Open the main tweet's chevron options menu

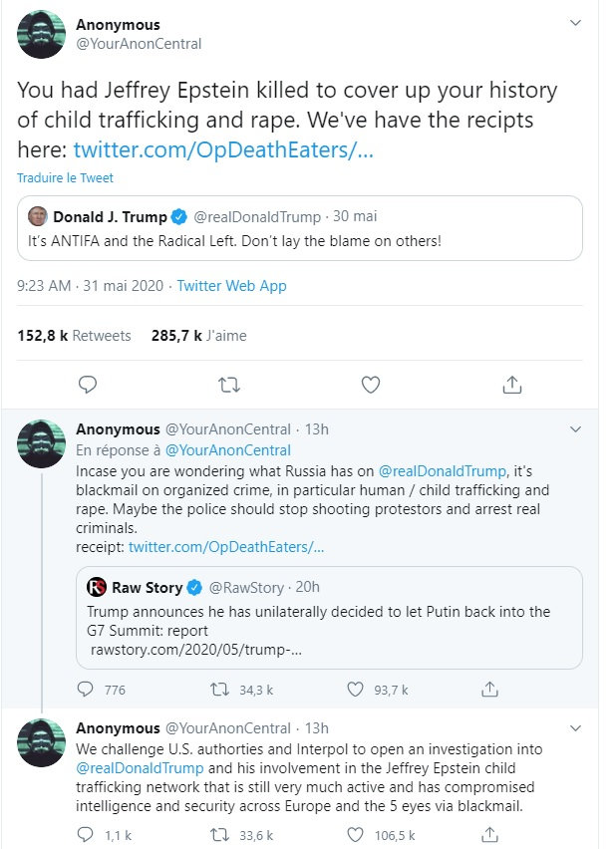point(575,23)
